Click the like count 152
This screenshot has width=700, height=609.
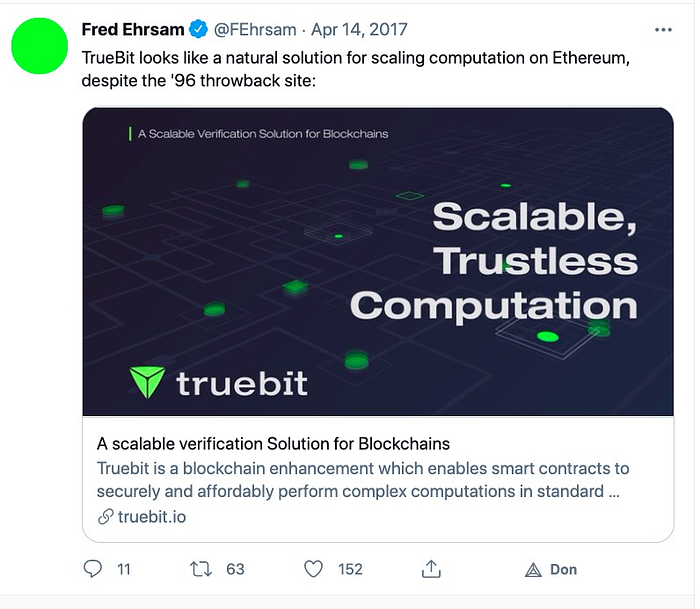point(350,569)
